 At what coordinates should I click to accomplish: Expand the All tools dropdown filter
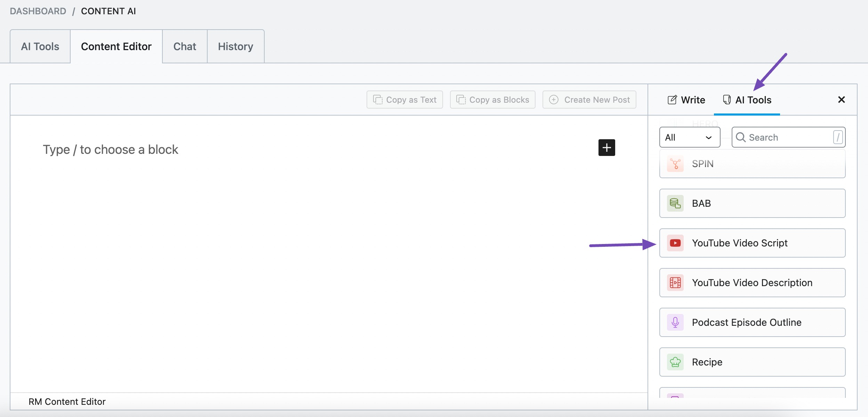pyautogui.click(x=689, y=136)
